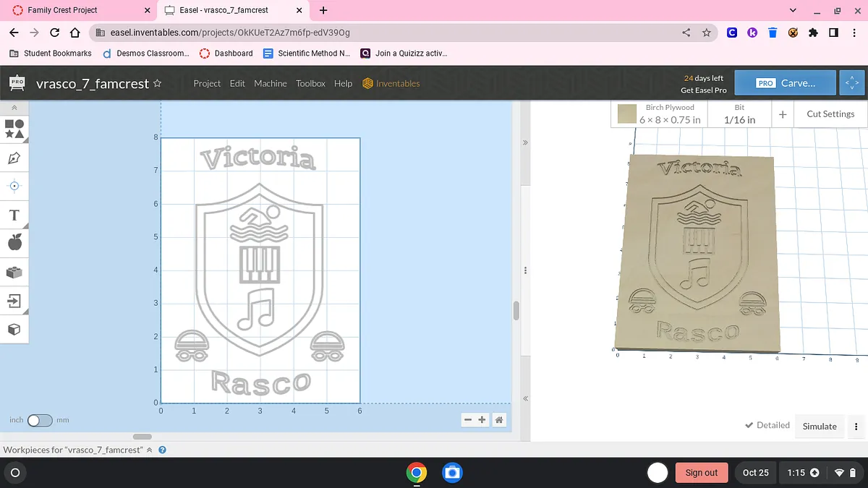Reset canvas view with home icon
The width and height of the screenshot is (868, 488).
[498, 420]
